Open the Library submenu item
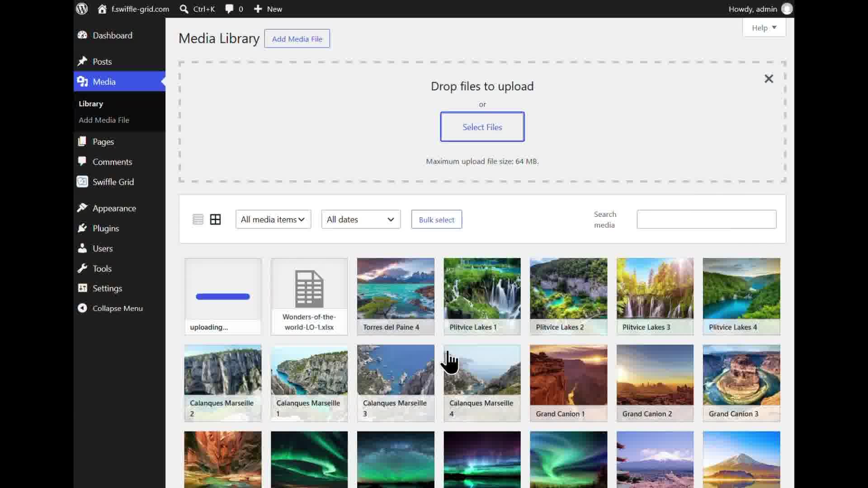Viewport: 868px width, 488px height. 91,104
